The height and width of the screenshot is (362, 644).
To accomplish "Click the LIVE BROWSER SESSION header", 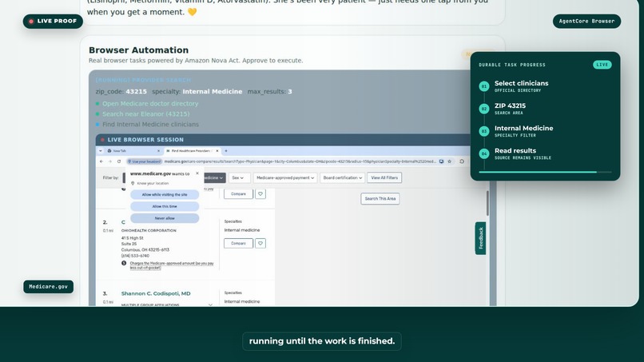I will 145,140.
